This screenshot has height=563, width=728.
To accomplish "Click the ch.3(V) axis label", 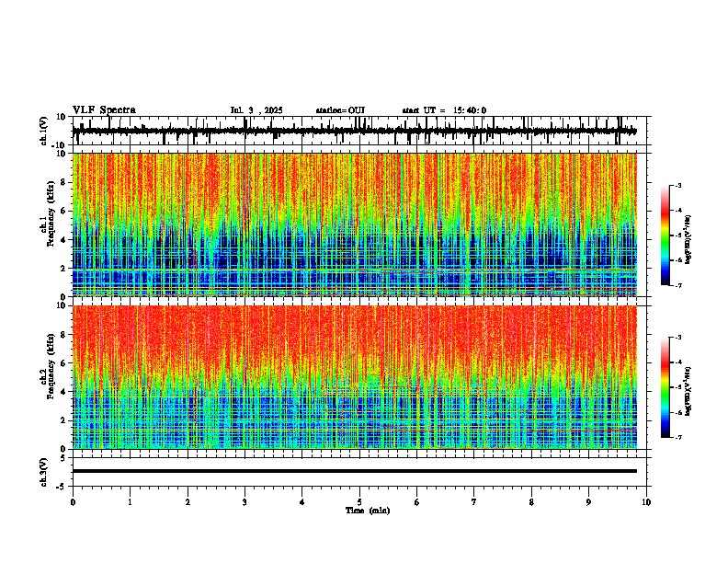I will [x=44, y=472].
